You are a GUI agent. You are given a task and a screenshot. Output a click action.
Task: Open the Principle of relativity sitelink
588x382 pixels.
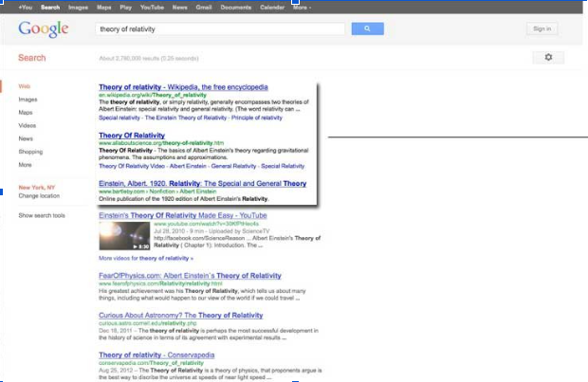coord(257,118)
